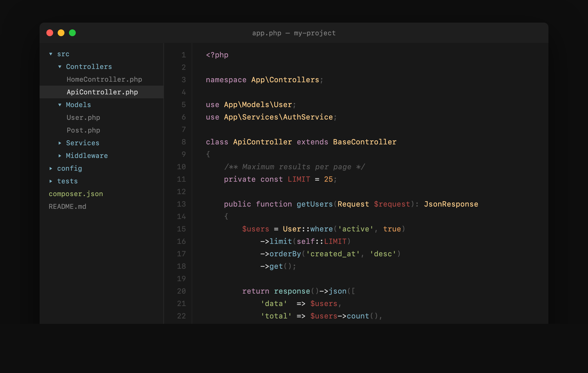Select the Controllers folder label
Viewport: 588px width, 373px height.
pos(89,67)
